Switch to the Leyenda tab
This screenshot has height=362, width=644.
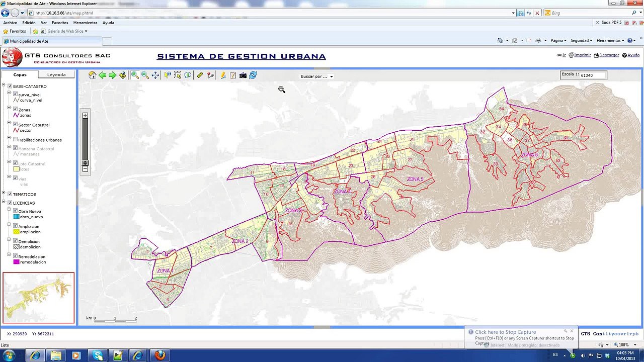click(x=56, y=74)
